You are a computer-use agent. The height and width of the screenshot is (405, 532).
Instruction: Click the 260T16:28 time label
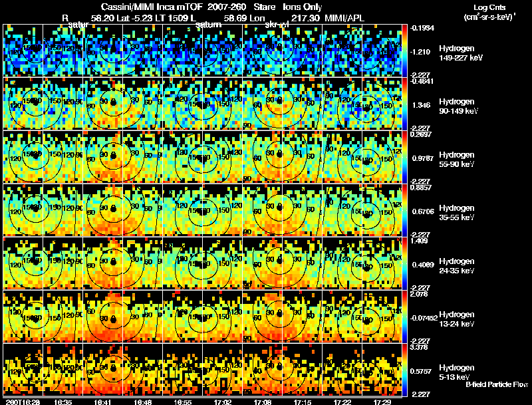tap(23, 402)
